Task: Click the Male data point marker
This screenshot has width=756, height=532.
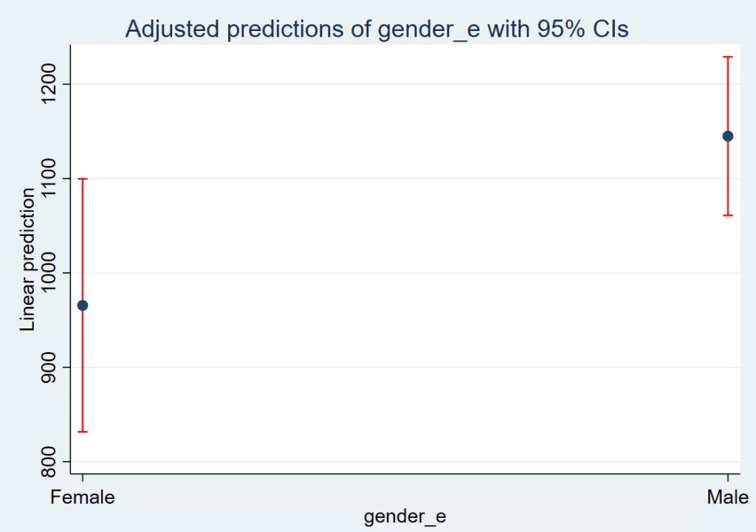Action: click(728, 136)
